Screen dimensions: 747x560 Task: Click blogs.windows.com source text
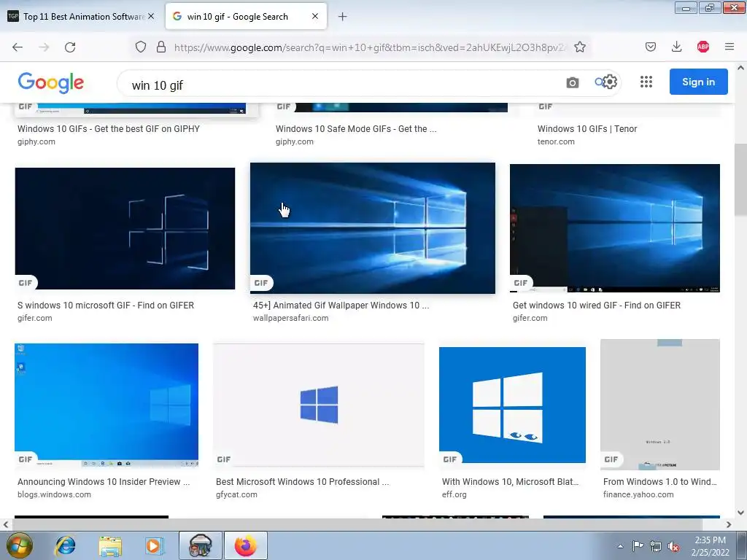[x=54, y=494]
